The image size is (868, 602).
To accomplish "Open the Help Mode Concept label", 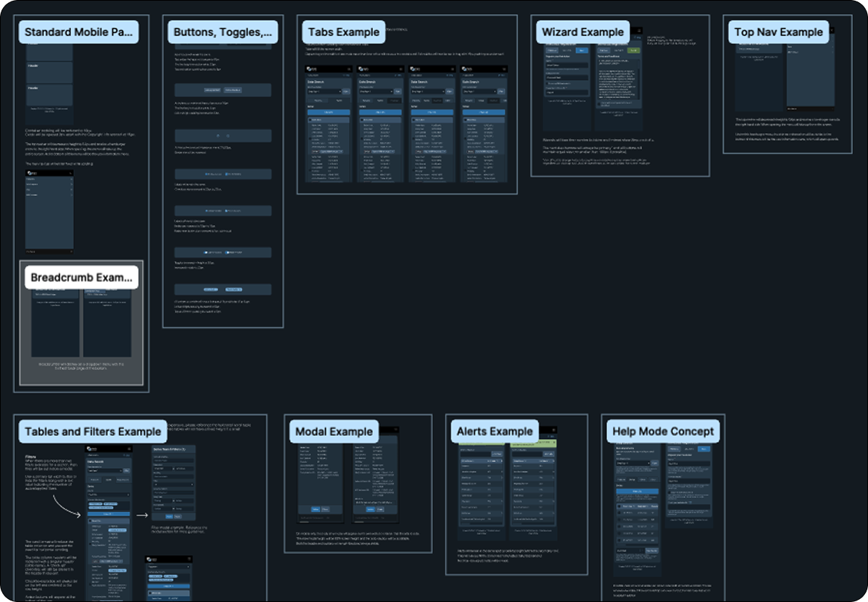I will pos(663,431).
